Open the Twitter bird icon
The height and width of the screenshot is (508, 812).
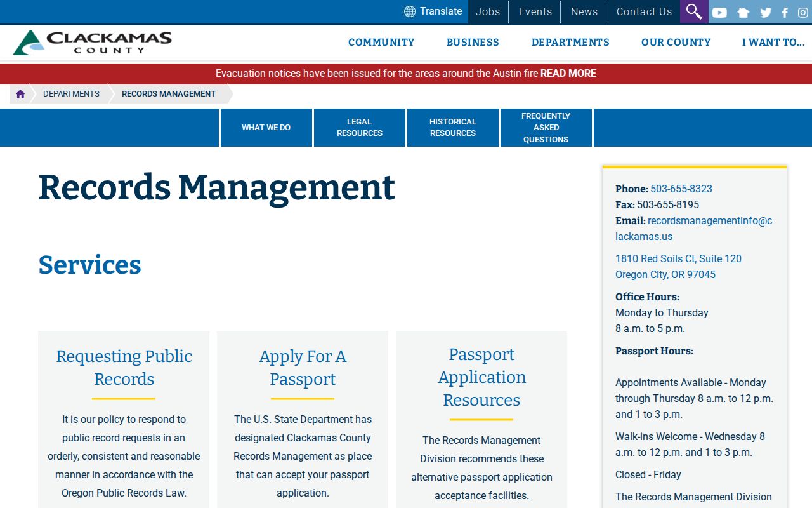(766, 12)
